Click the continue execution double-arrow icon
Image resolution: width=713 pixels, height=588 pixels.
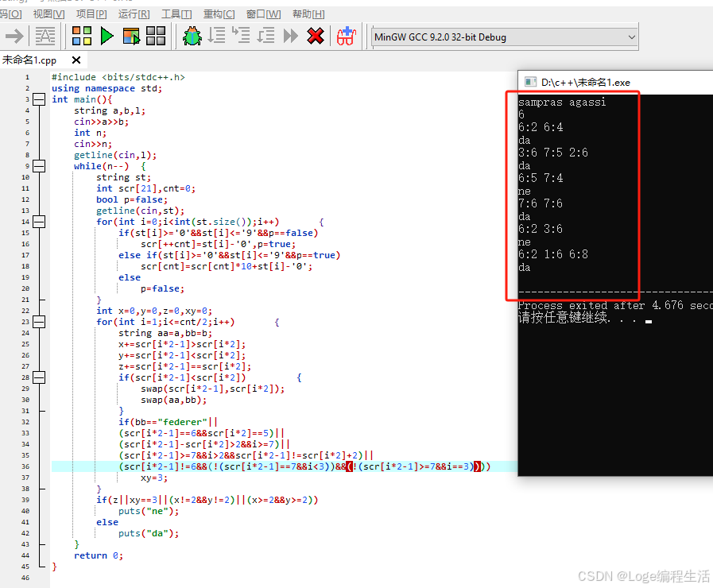tap(291, 36)
